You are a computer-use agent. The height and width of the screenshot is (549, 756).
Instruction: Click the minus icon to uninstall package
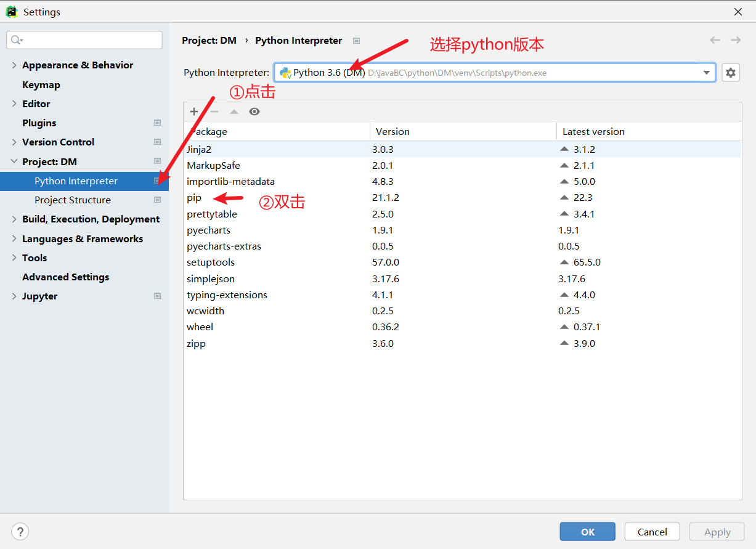[x=214, y=112]
